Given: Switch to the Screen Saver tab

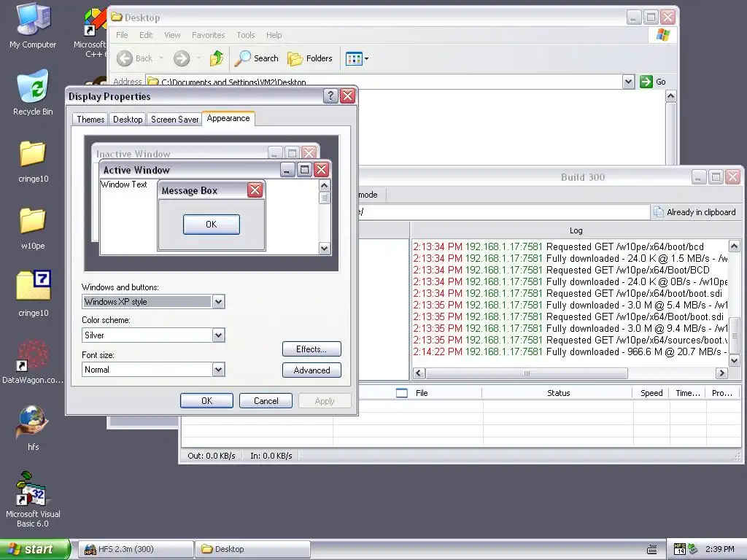Looking at the screenshot, I should pos(174,119).
